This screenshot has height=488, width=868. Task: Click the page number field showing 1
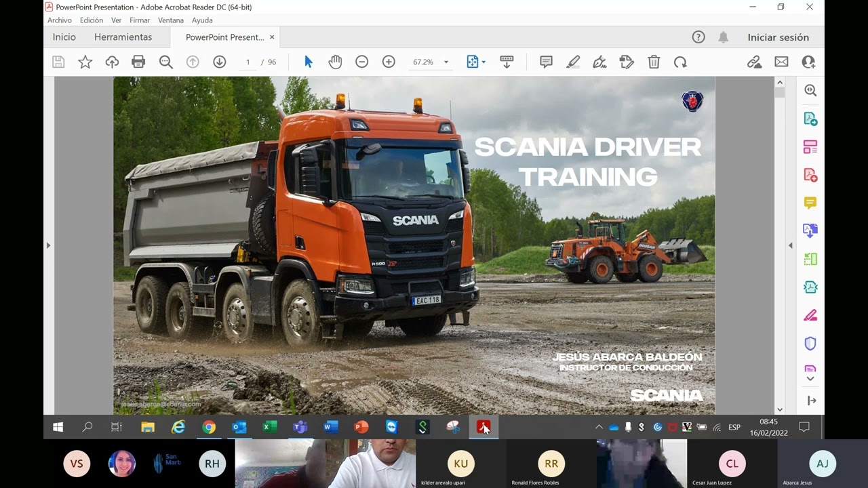click(x=248, y=62)
